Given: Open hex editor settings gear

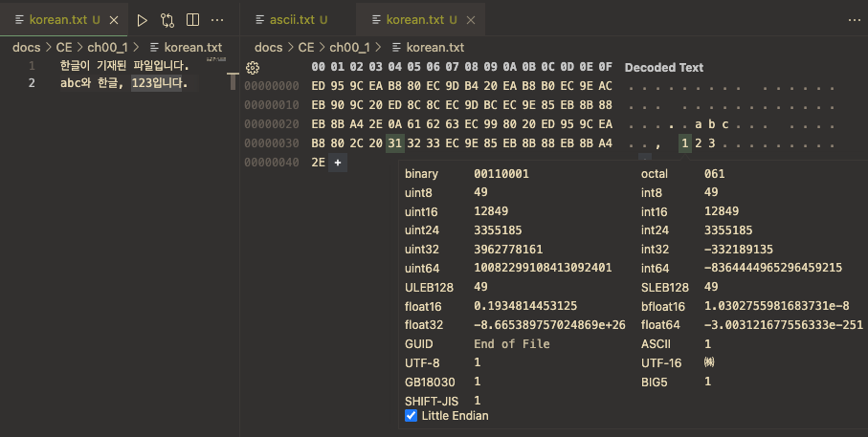Looking at the screenshot, I should pyautogui.click(x=253, y=68).
